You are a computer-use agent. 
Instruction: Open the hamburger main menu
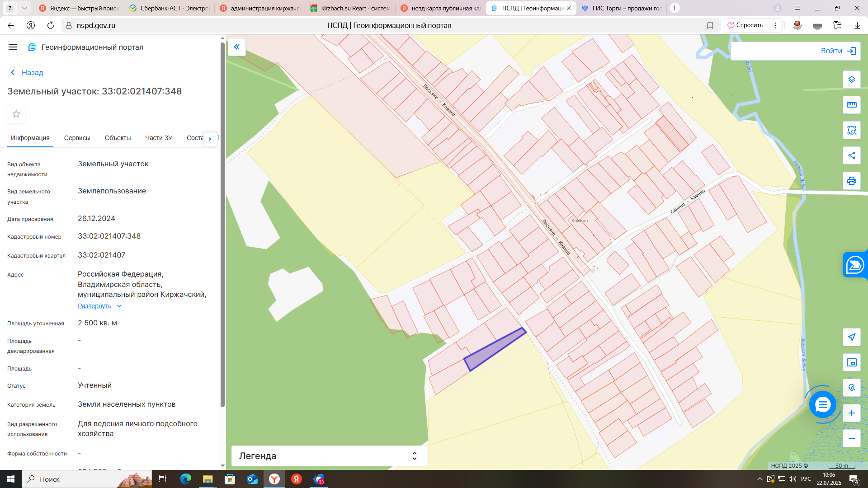[13, 47]
